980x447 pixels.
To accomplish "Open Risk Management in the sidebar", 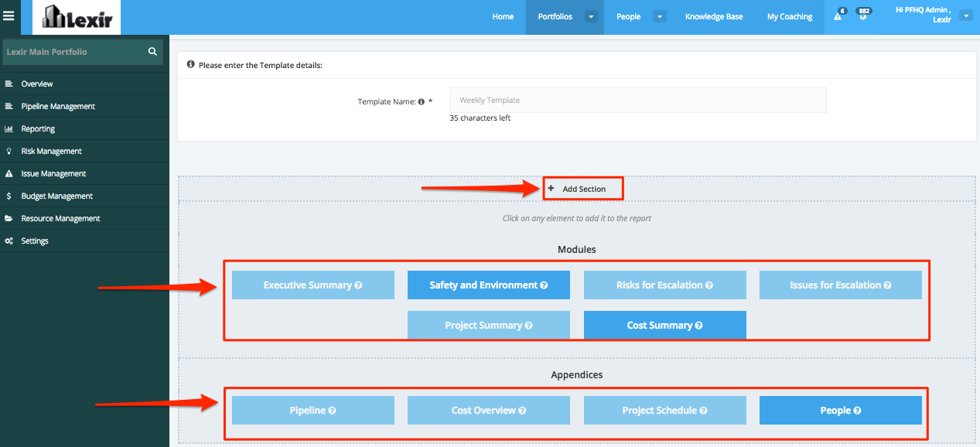I will tap(84, 151).
